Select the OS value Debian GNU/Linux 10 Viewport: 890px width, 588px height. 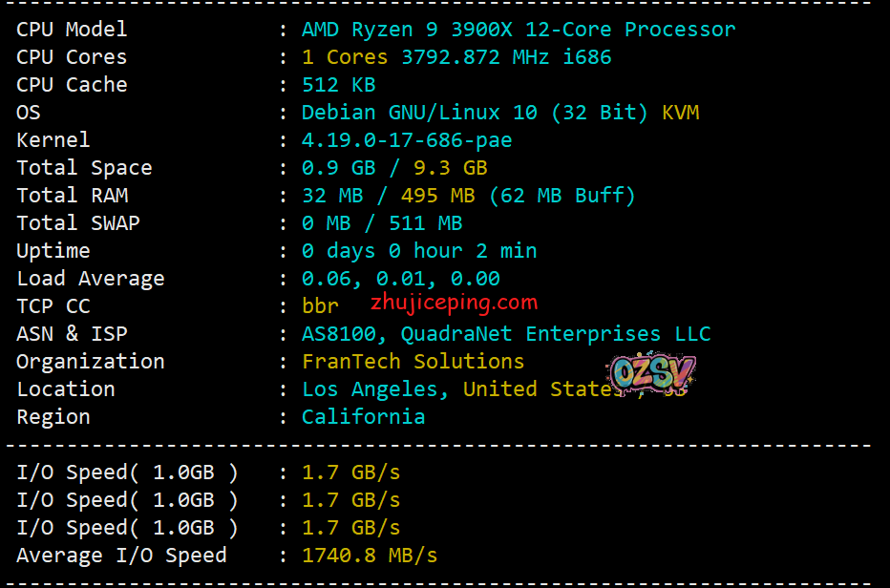(x=419, y=113)
